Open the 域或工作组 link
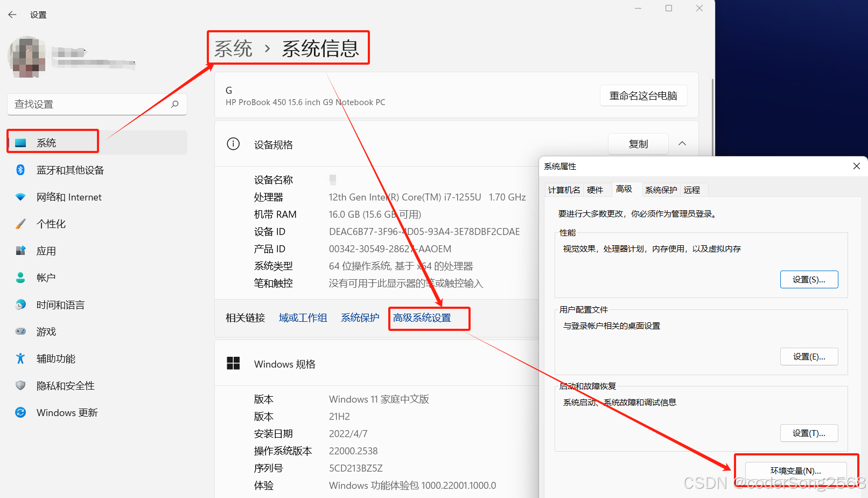 coord(303,318)
